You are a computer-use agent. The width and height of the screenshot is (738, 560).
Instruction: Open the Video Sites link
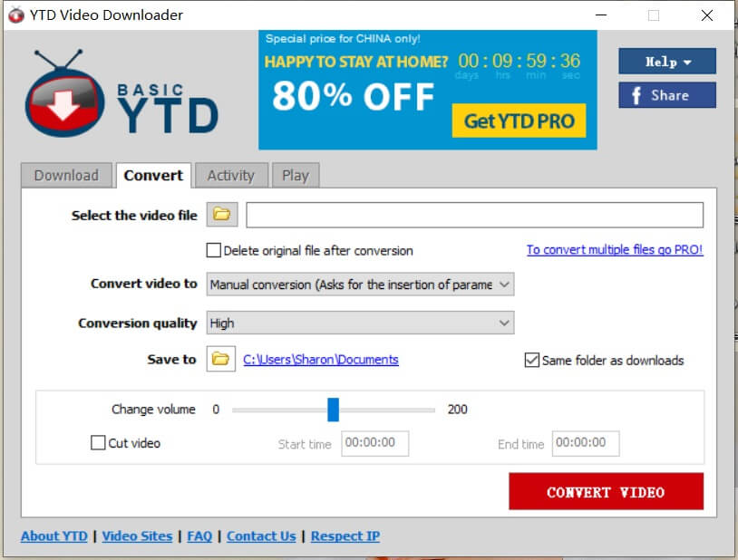[137, 536]
